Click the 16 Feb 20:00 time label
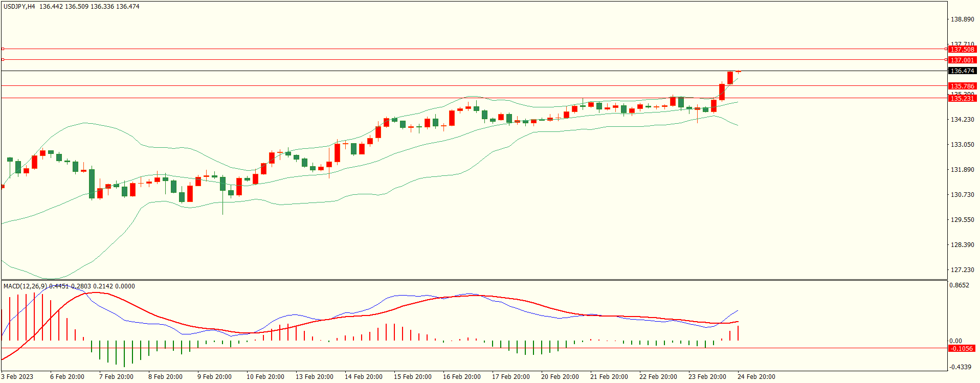 462,377
